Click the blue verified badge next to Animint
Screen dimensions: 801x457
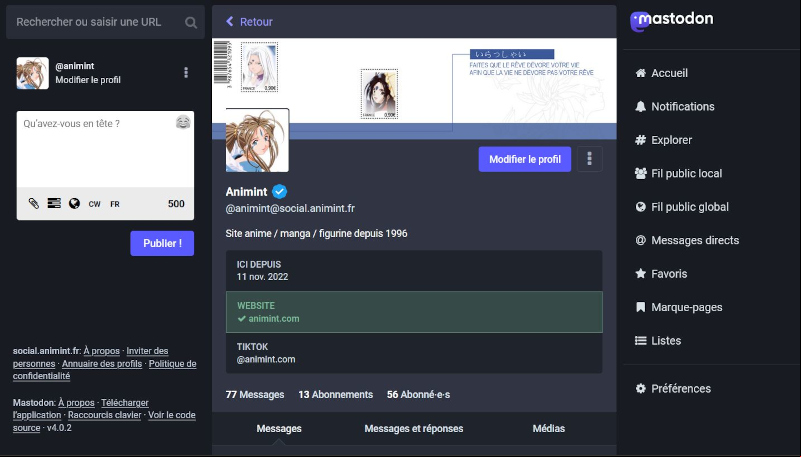click(279, 191)
